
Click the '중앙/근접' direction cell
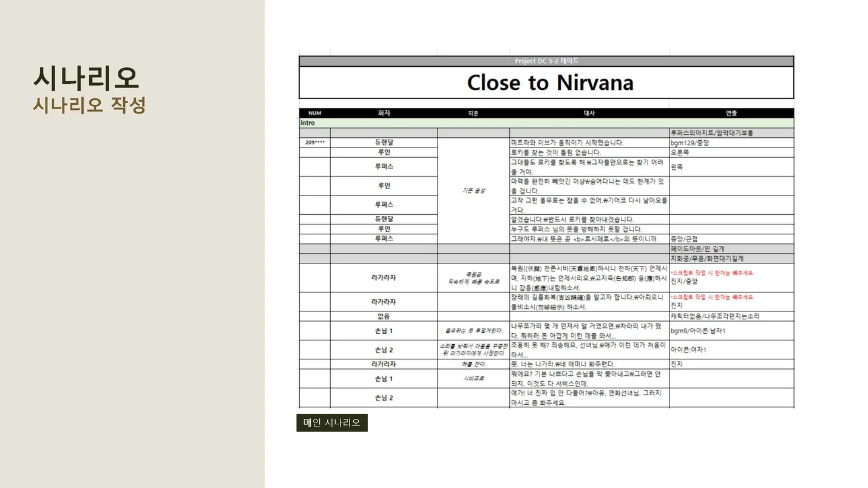point(731,239)
